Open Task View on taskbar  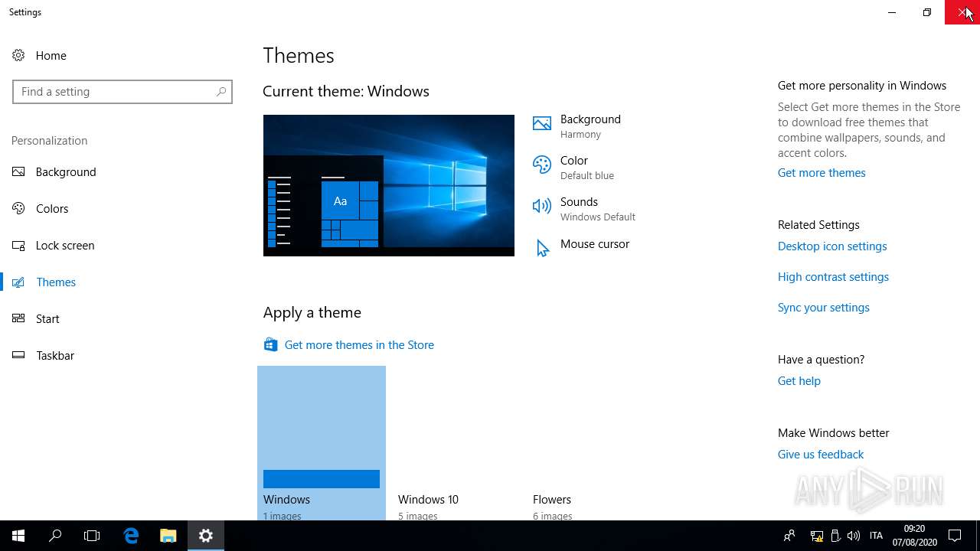(x=92, y=536)
